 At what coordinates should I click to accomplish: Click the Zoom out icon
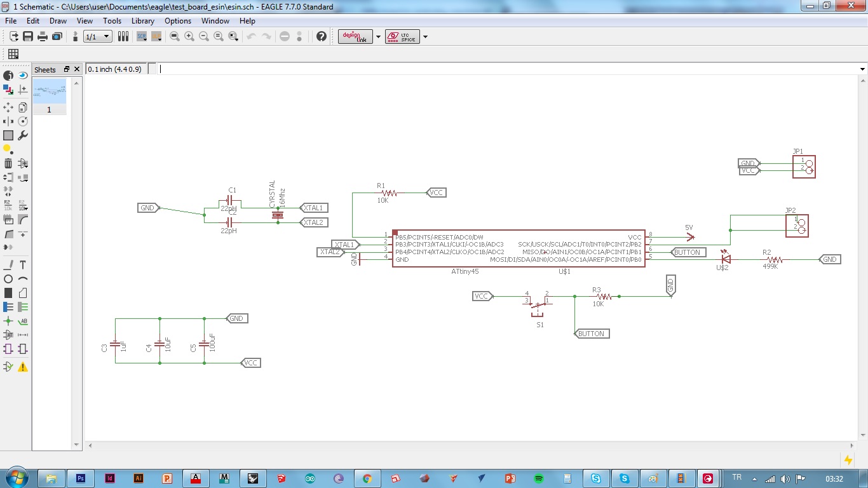204,36
